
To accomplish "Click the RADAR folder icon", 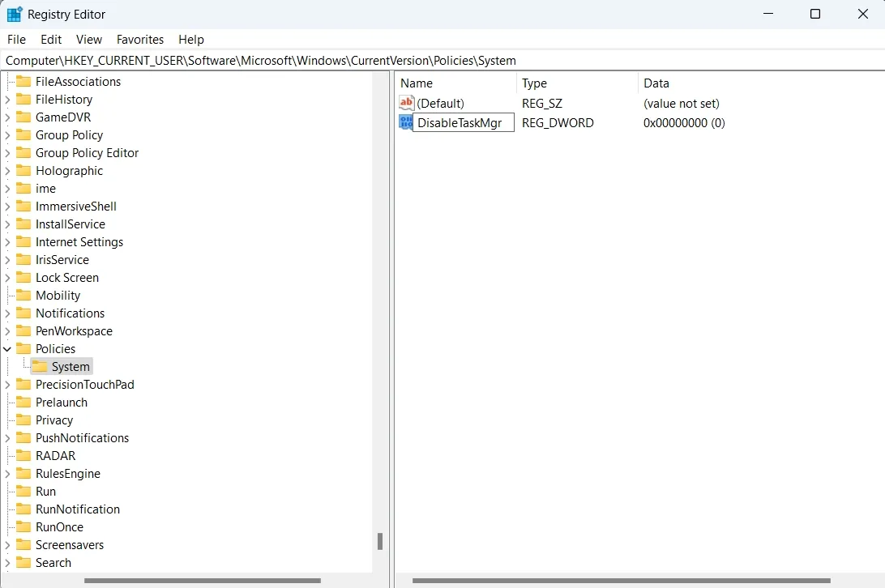I will pyautogui.click(x=24, y=455).
